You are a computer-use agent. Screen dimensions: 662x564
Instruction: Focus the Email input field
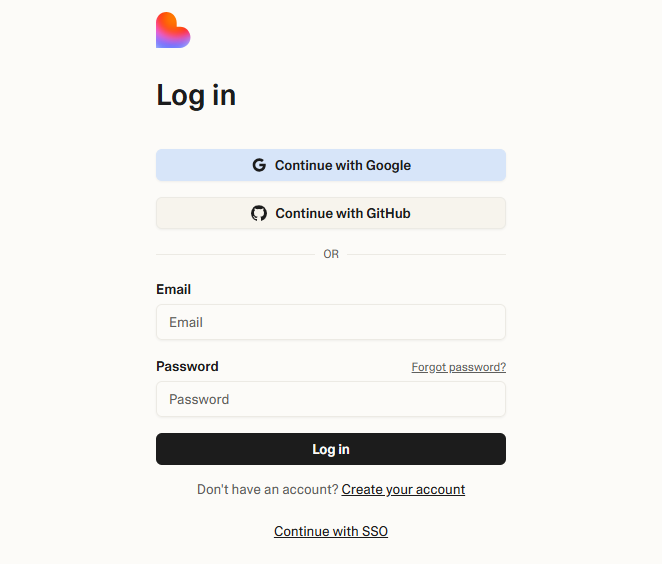point(331,322)
